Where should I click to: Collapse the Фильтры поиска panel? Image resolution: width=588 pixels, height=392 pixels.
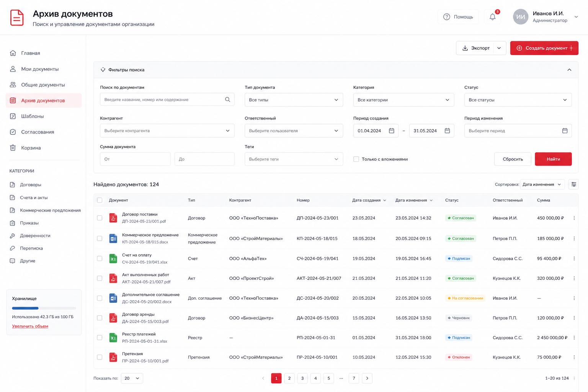coord(569,70)
